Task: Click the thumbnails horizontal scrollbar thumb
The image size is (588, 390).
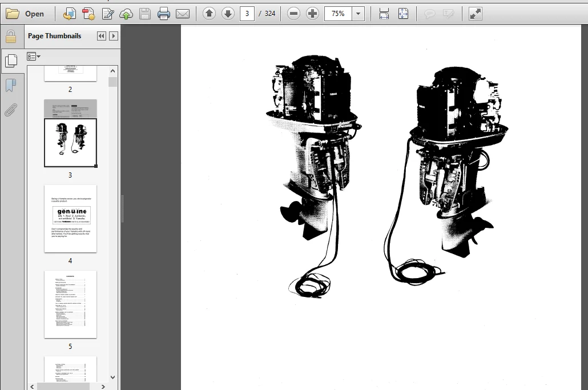Action: click(x=63, y=387)
